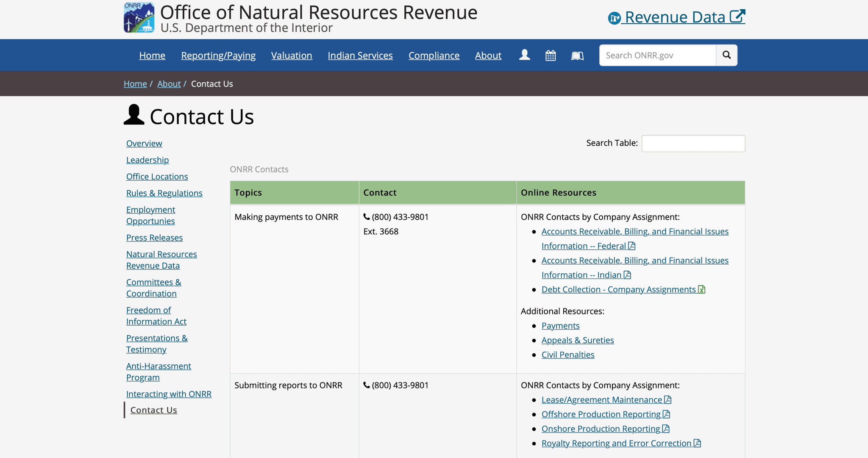Open the Indian Services menu
The width and height of the screenshot is (868, 458).
[x=360, y=56]
